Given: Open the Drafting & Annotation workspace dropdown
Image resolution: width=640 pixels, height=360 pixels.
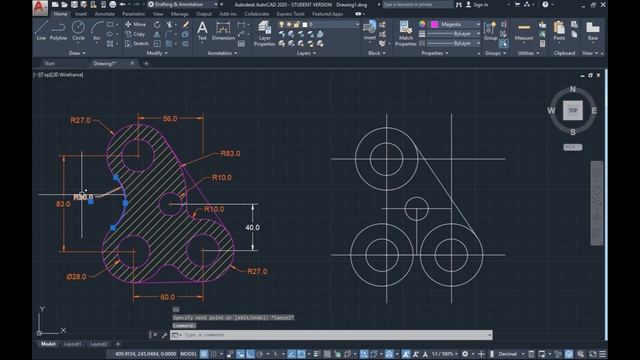Looking at the screenshot, I should pos(183,4).
